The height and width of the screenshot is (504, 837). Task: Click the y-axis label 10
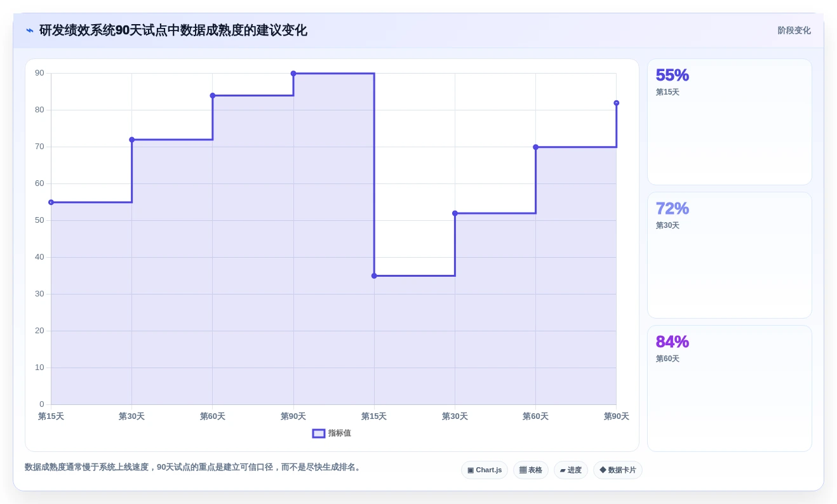tap(39, 368)
